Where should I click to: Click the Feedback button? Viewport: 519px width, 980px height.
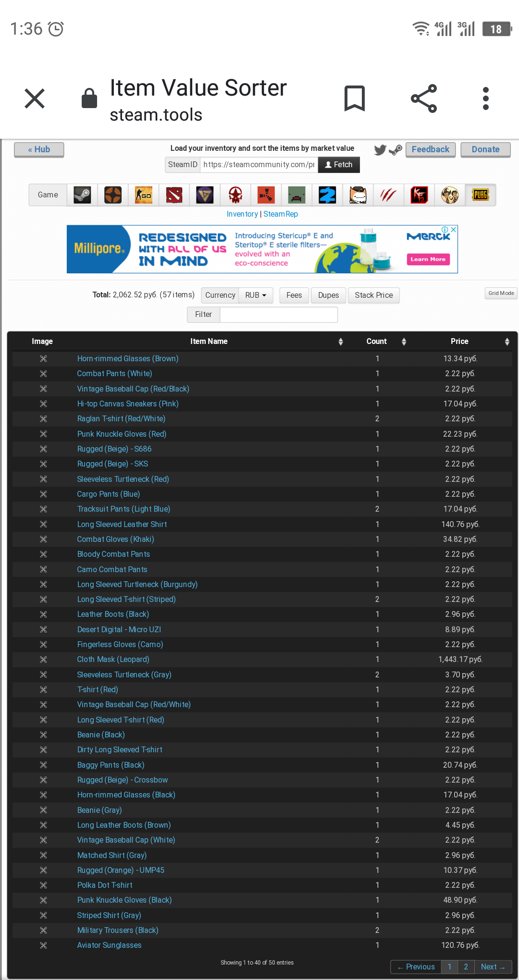[431, 149]
